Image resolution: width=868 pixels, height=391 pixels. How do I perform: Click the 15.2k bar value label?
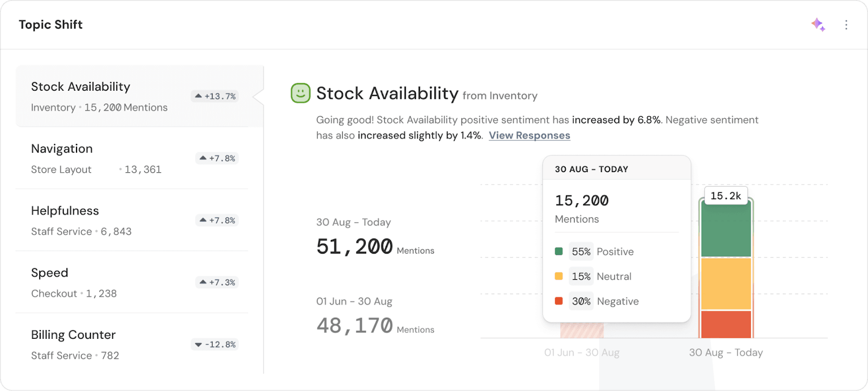(725, 196)
